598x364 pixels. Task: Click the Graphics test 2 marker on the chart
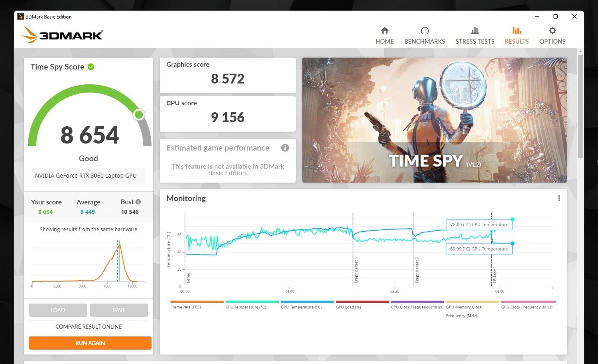[417, 271]
